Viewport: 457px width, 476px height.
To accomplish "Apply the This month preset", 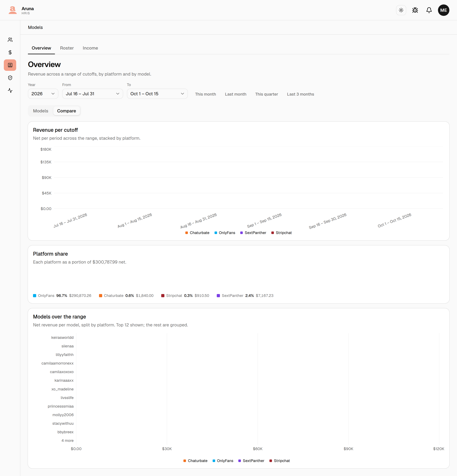I will point(205,94).
